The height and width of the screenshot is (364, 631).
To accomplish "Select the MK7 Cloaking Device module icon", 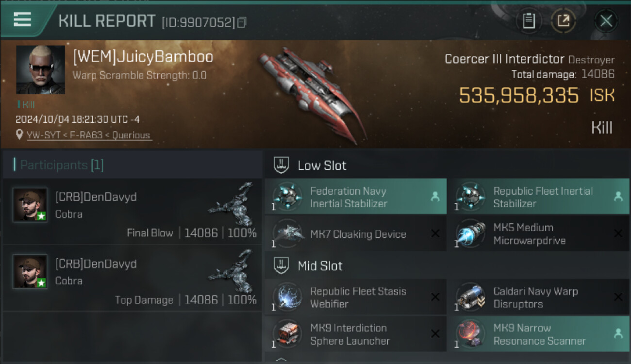I will pos(288,234).
